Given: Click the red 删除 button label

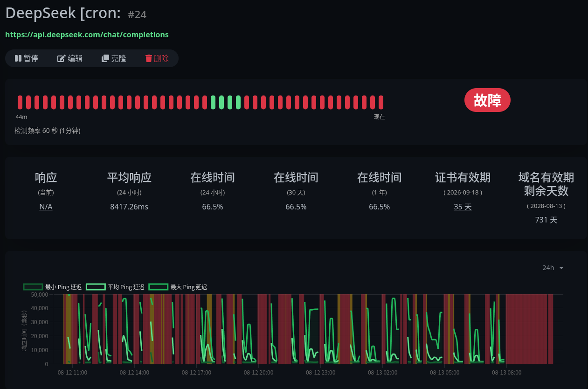Looking at the screenshot, I should point(161,58).
